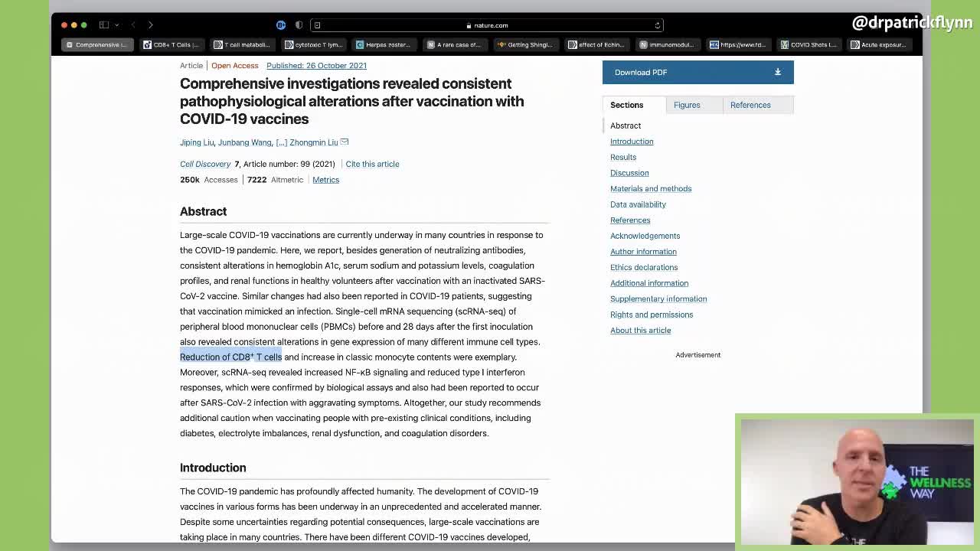Click the Open Access label
The width and height of the screenshot is (980, 551).
(234, 66)
